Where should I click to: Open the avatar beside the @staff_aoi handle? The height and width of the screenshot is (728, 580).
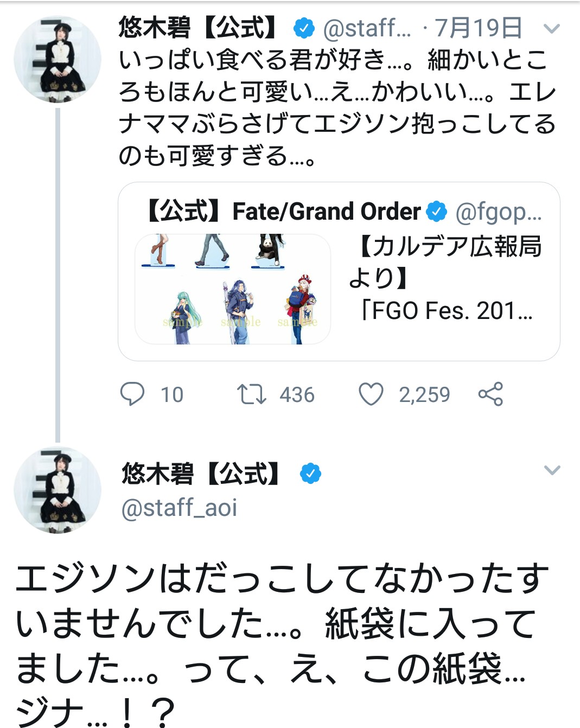click(57, 490)
